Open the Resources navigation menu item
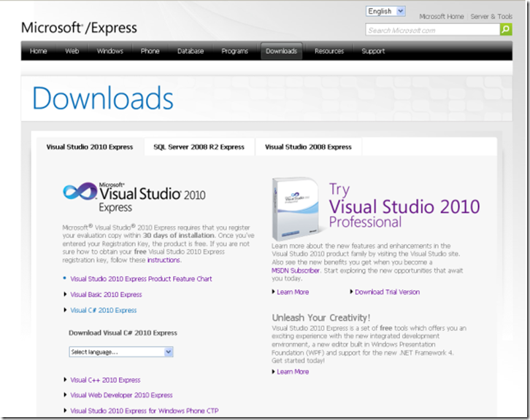 point(329,51)
